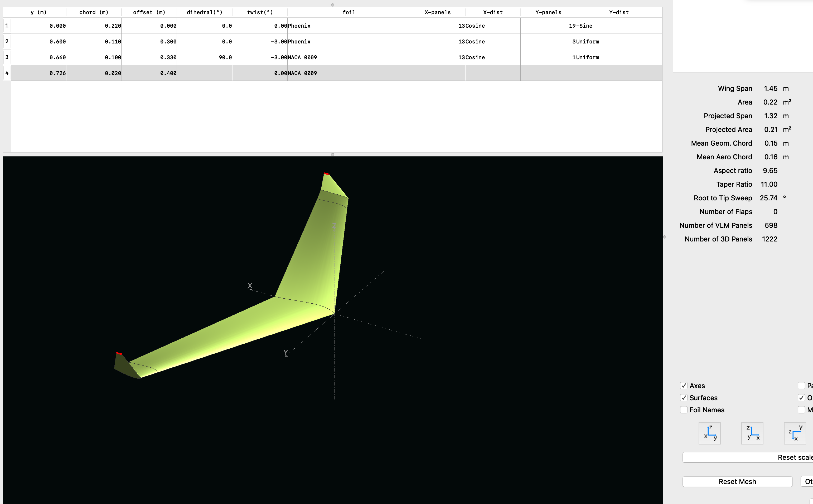Open X-dist Cosine cell in row 2
The image size is (813, 504).
[492, 42]
